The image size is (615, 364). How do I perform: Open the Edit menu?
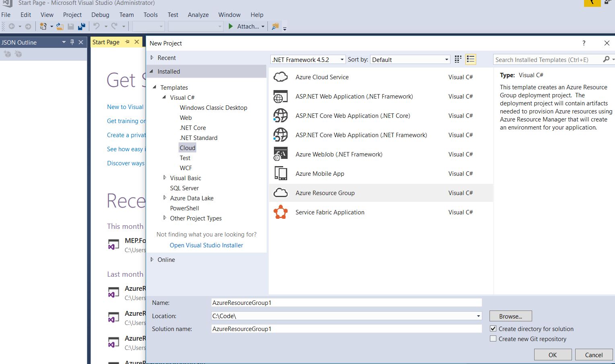click(x=26, y=15)
